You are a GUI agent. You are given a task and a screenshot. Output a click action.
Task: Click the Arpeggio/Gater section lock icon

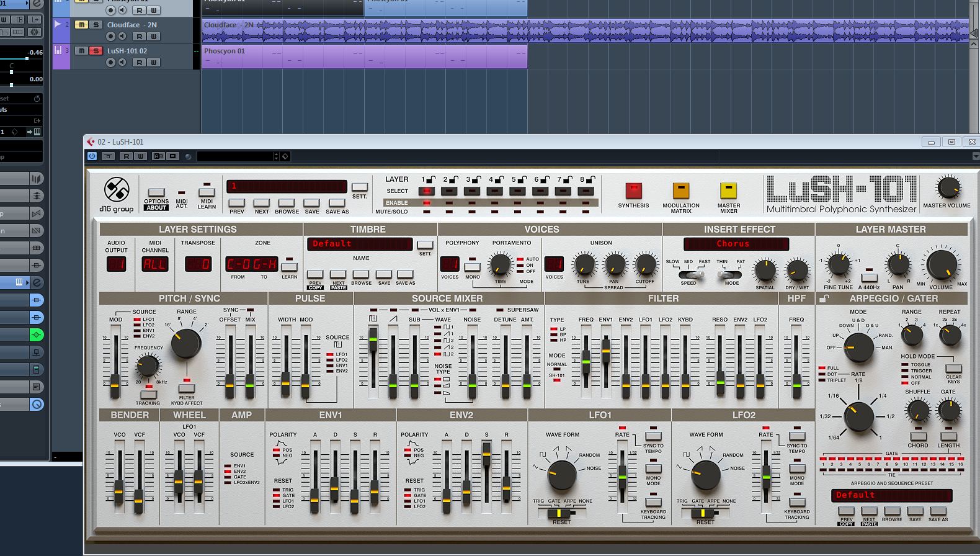(x=824, y=299)
